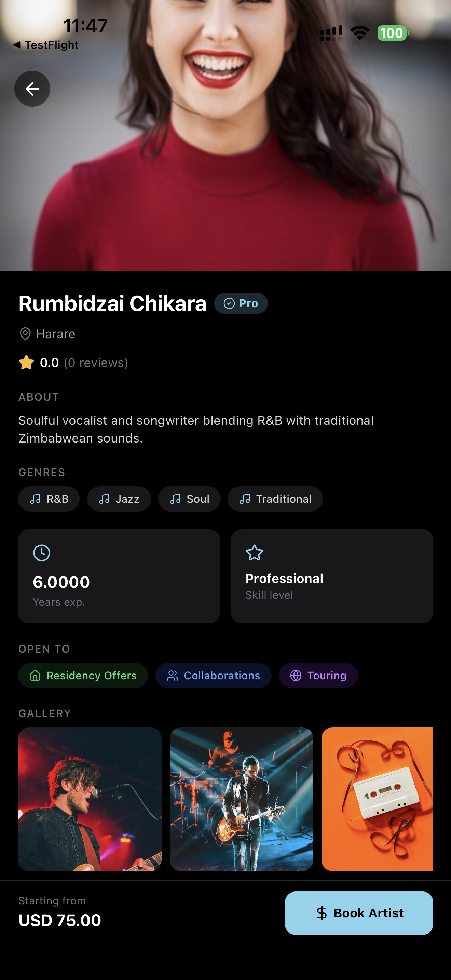Image resolution: width=451 pixels, height=980 pixels.
Task: Open the cassette tape gallery image
Action: (377, 799)
